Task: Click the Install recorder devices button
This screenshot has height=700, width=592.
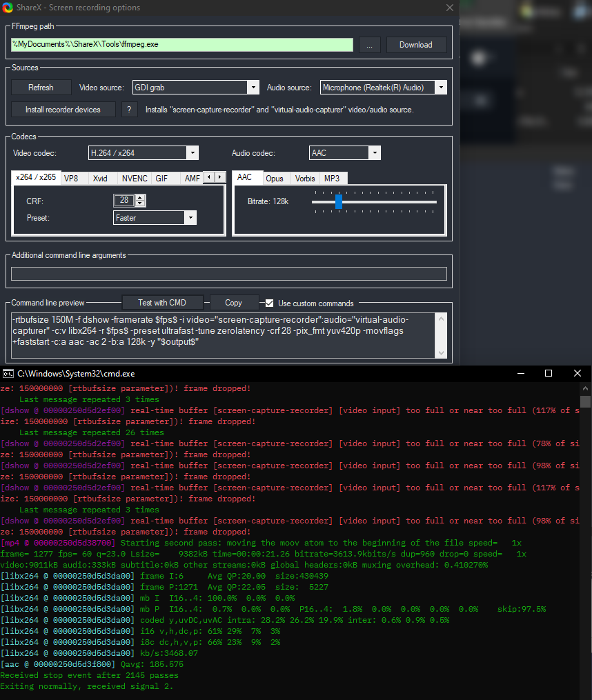Action: click(63, 109)
